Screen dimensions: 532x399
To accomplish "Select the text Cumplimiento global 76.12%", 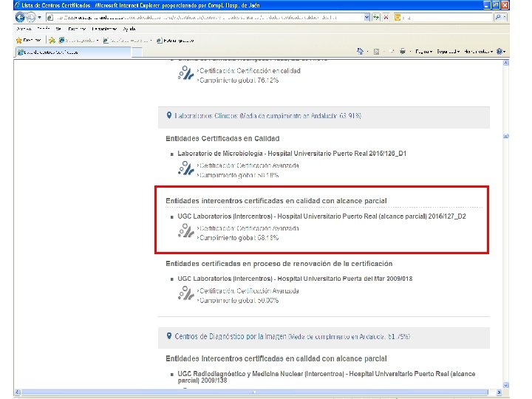I will 239,81.
